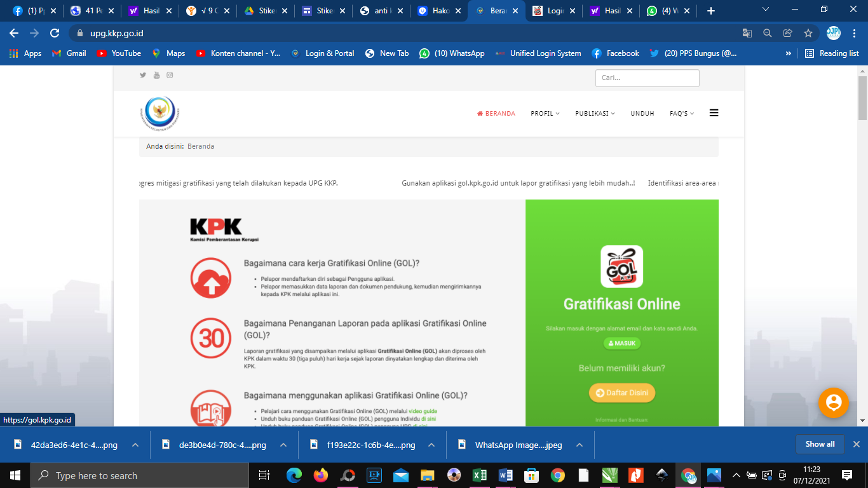The image size is (868, 488).
Task: Expand FAQ'S navigation dropdown
Action: pos(682,114)
